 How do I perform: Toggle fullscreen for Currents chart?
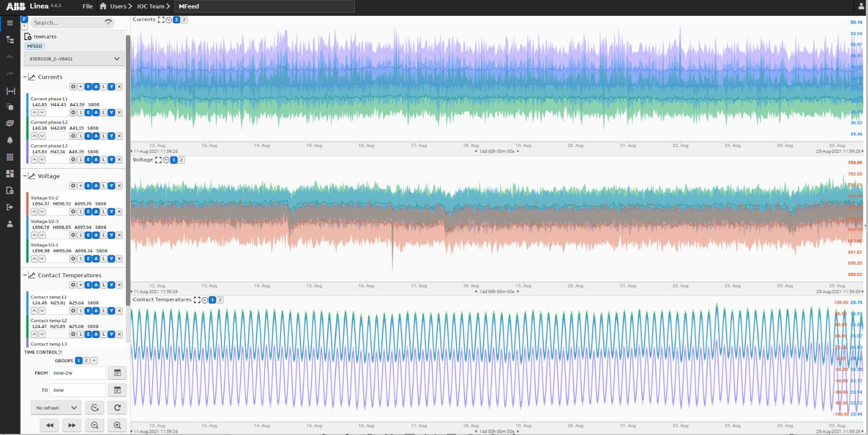[x=161, y=20]
